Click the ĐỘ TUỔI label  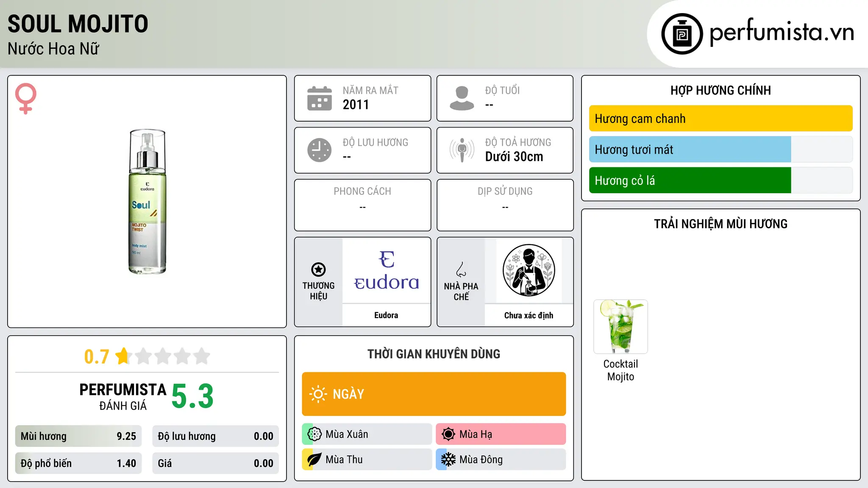(x=503, y=90)
